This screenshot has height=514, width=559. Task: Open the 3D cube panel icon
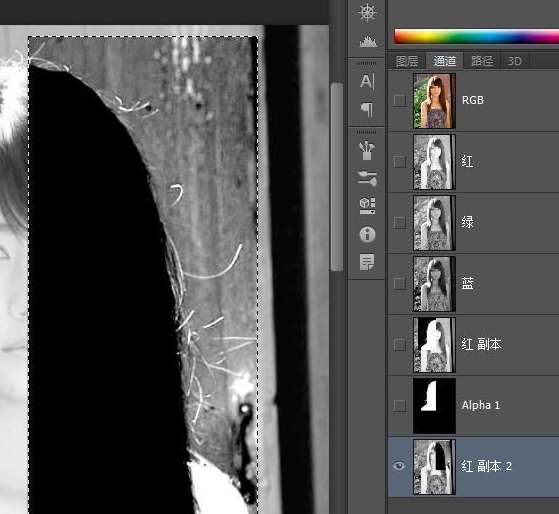pyautogui.click(x=367, y=206)
